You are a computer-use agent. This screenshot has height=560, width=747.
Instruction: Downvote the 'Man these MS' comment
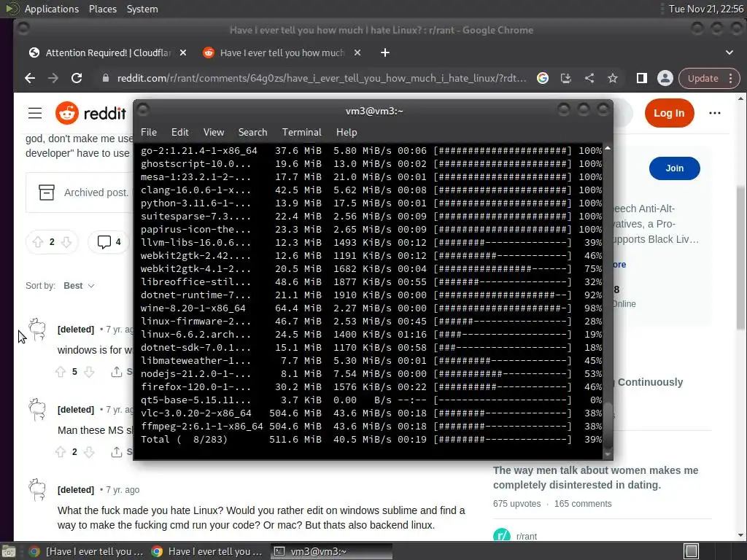89,452
